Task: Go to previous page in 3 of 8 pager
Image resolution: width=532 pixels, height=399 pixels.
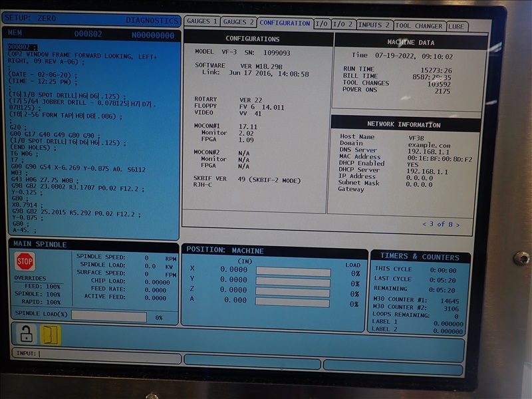Action: (x=424, y=224)
